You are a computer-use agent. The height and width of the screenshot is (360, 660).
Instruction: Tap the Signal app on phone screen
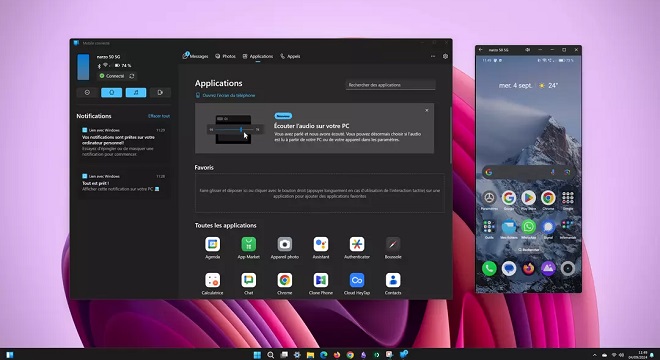pyautogui.click(x=548, y=227)
